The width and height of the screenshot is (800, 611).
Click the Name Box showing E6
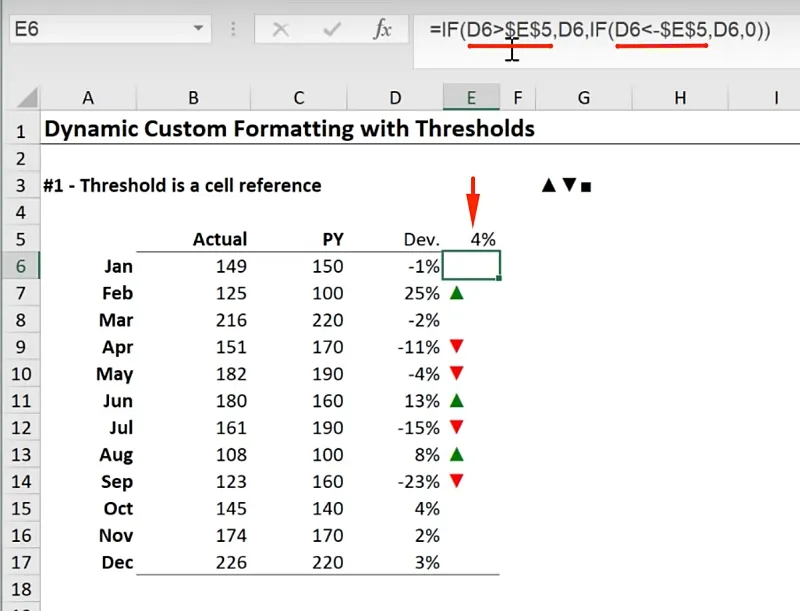coord(110,30)
